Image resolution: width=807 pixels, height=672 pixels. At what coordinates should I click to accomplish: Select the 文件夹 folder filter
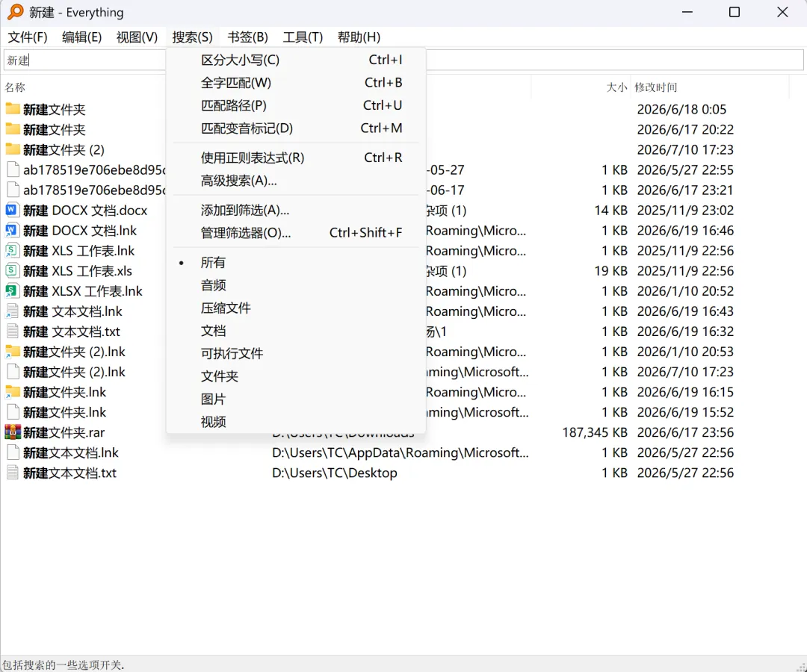(x=296, y=376)
